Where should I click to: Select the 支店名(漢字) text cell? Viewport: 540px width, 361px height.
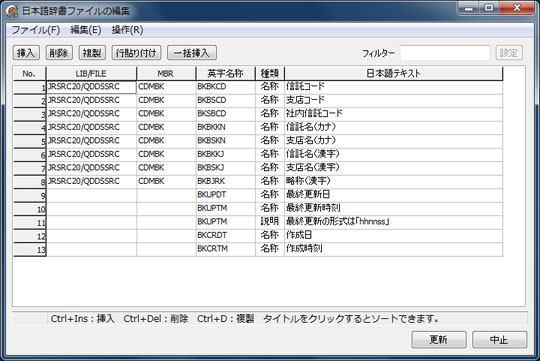click(x=394, y=168)
